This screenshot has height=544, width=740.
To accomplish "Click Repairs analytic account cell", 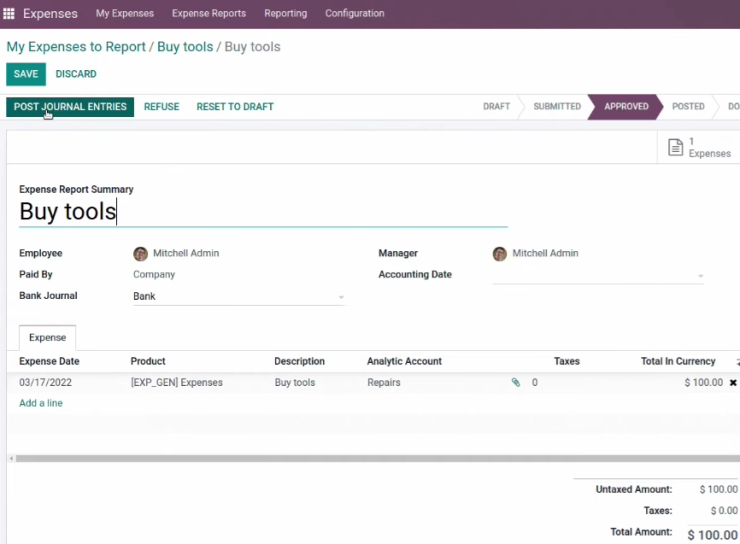I will [384, 383].
